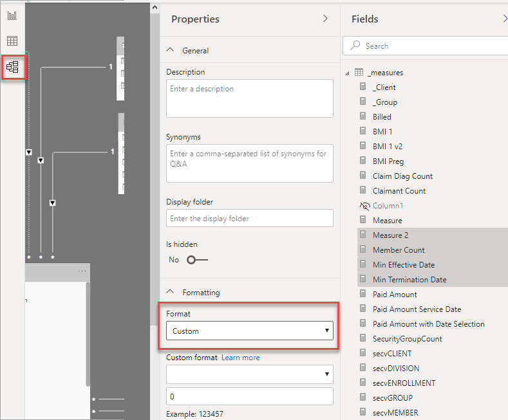
Task: Click in the Synonyms text box
Action: 249,163
